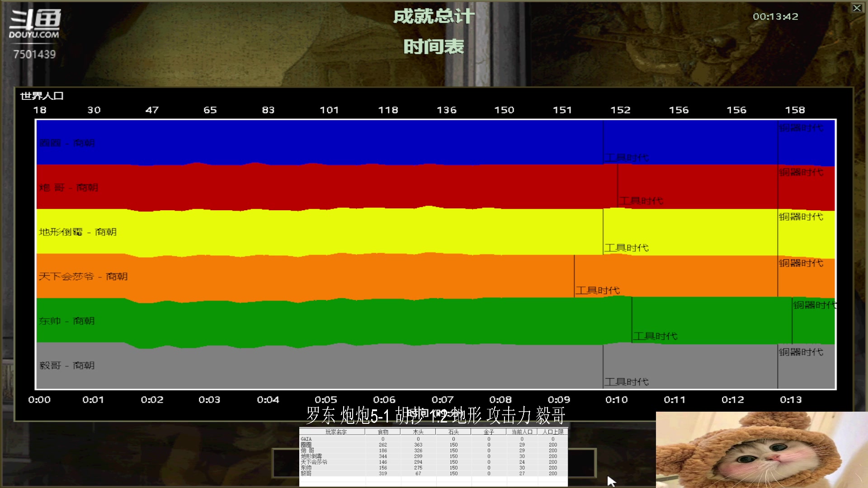Click wood value 363 in the table

tap(418, 445)
